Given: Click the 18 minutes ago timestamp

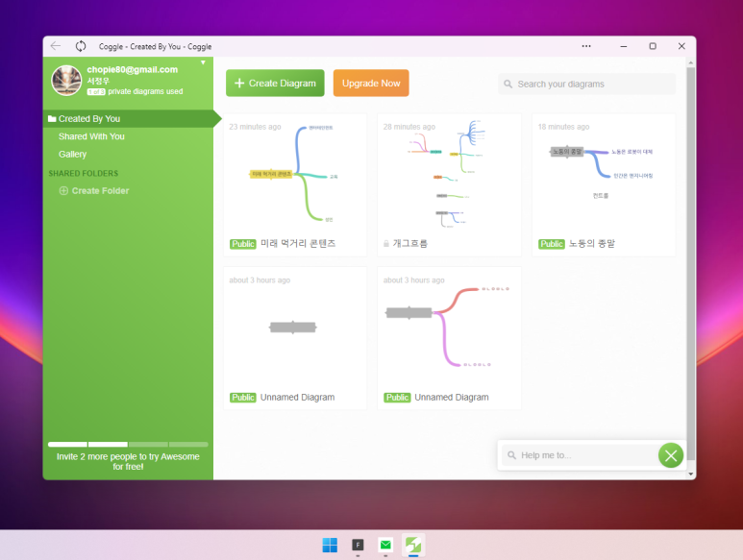Looking at the screenshot, I should click(x=564, y=127).
